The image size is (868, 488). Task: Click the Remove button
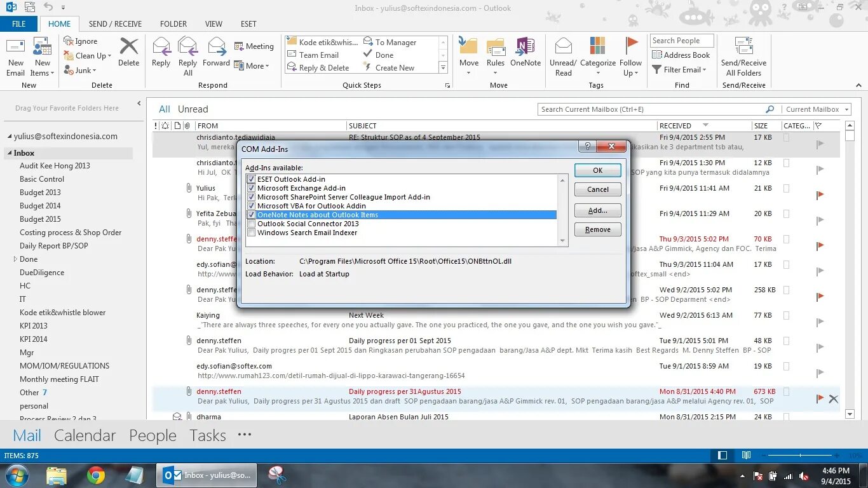pos(598,229)
